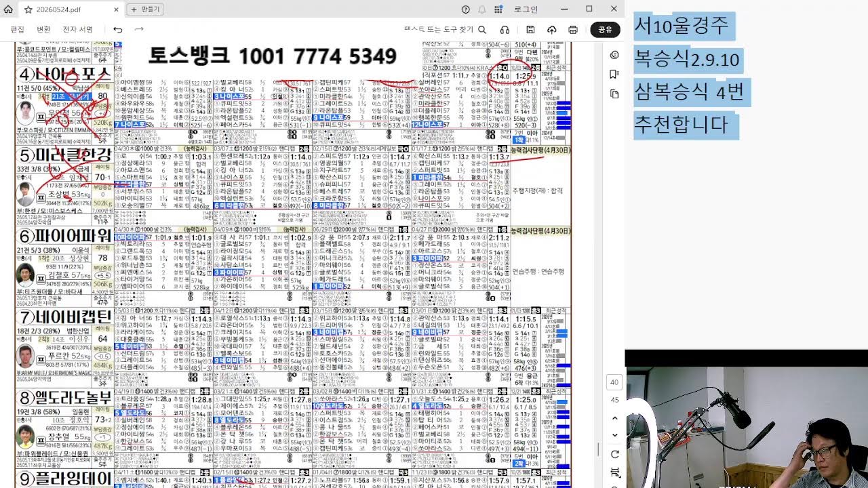Upload the file to cloud

pyautogui.click(x=552, y=30)
